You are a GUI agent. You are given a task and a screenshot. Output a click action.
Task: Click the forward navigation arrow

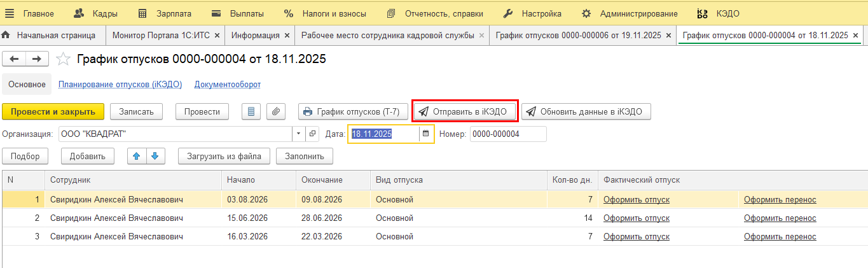37,59
